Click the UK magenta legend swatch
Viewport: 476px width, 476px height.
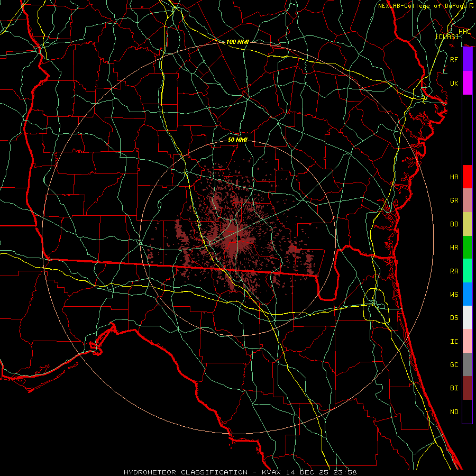coord(467,83)
